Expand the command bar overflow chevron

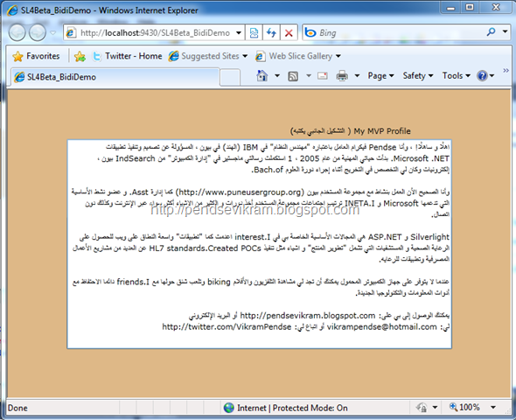(506, 70)
